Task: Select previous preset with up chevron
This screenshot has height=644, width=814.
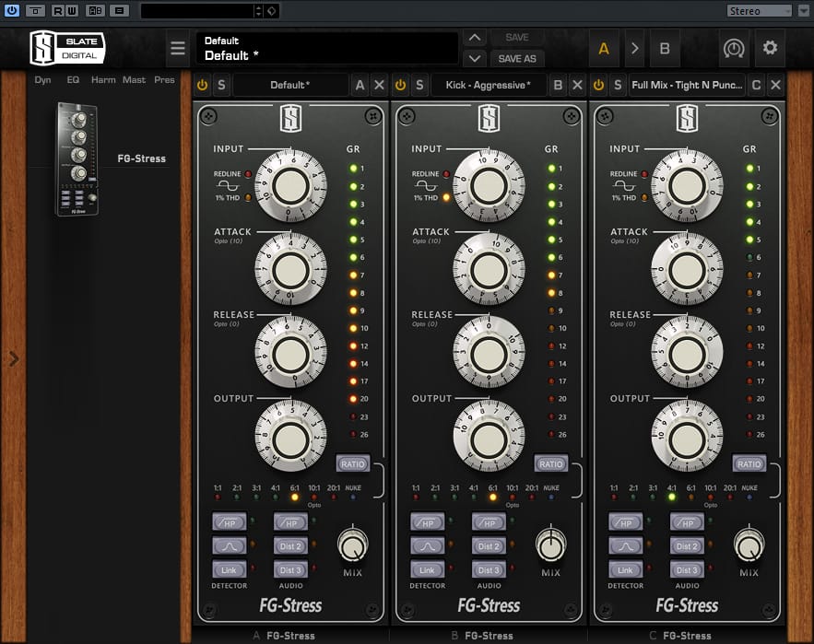Action: tap(475, 38)
